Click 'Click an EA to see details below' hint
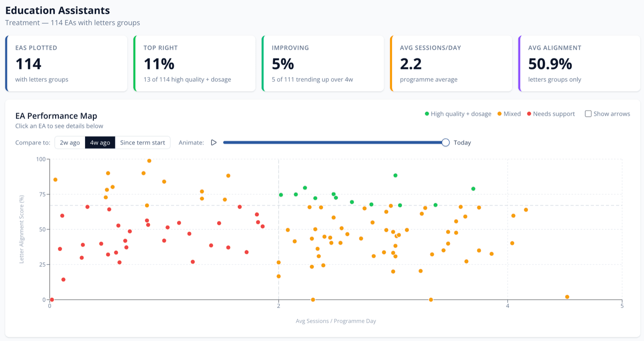The image size is (644, 341). pos(59,126)
